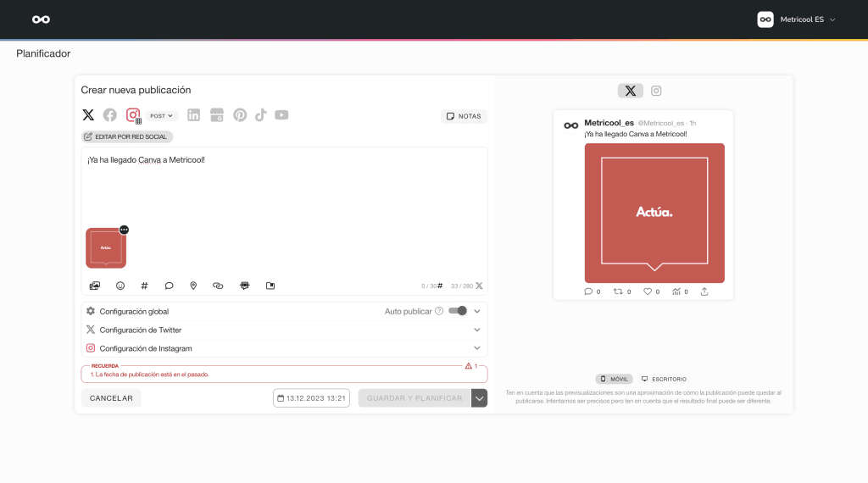Viewport: 868px width, 483px height.
Task: Click the CANCELAR button
Action: point(111,398)
